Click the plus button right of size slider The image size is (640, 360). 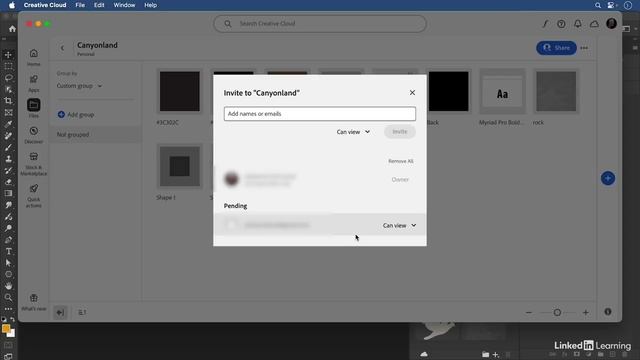tap(586, 313)
